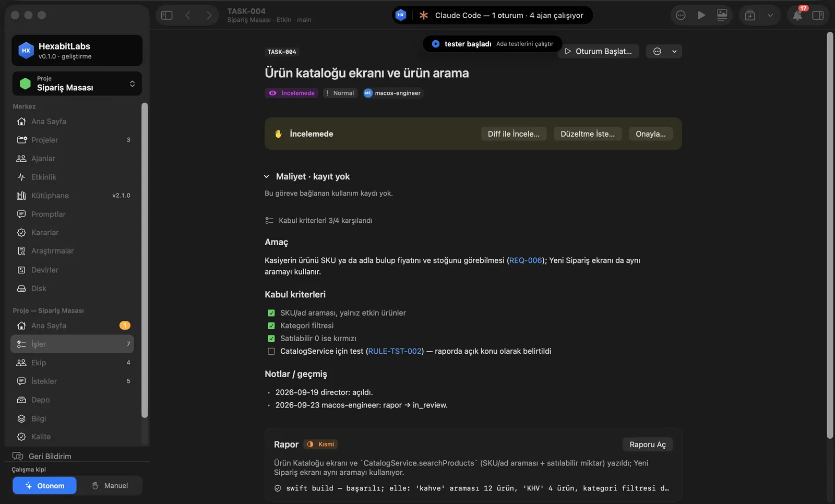Open project Ana Sayfa with badge 1
The height and width of the screenshot is (504, 835).
(72, 326)
